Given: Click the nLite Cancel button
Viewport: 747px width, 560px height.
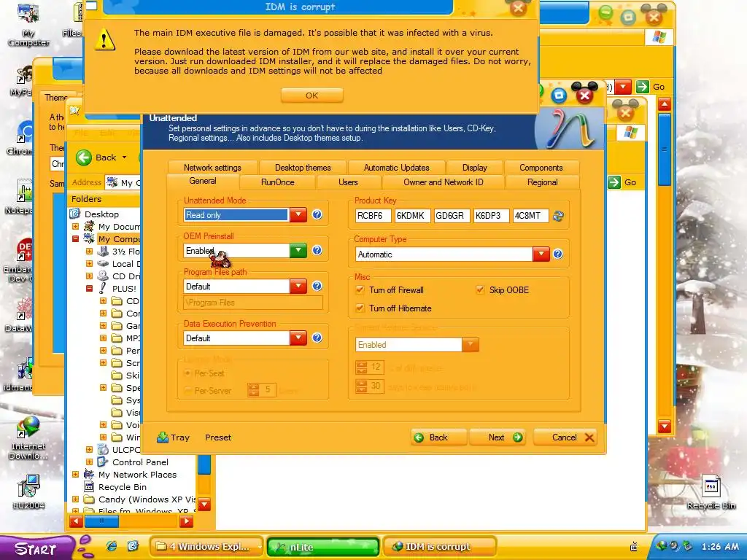Looking at the screenshot, I should [565, 437].
